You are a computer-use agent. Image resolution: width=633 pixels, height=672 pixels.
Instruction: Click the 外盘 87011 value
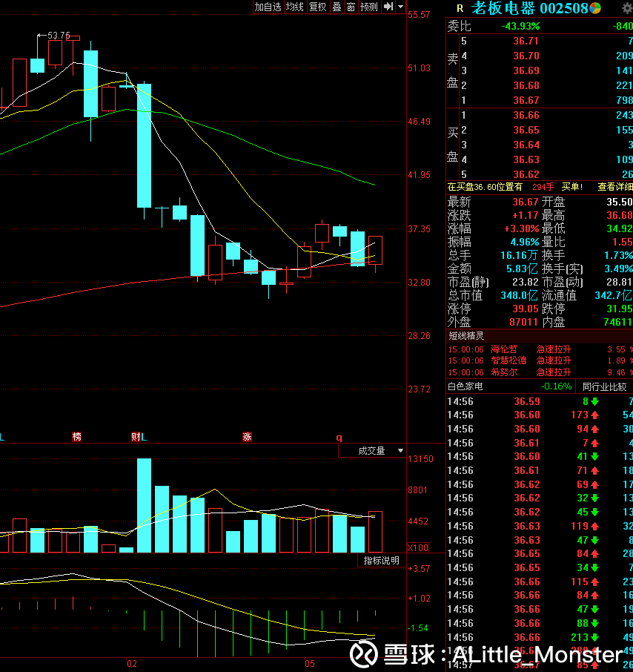523,322
